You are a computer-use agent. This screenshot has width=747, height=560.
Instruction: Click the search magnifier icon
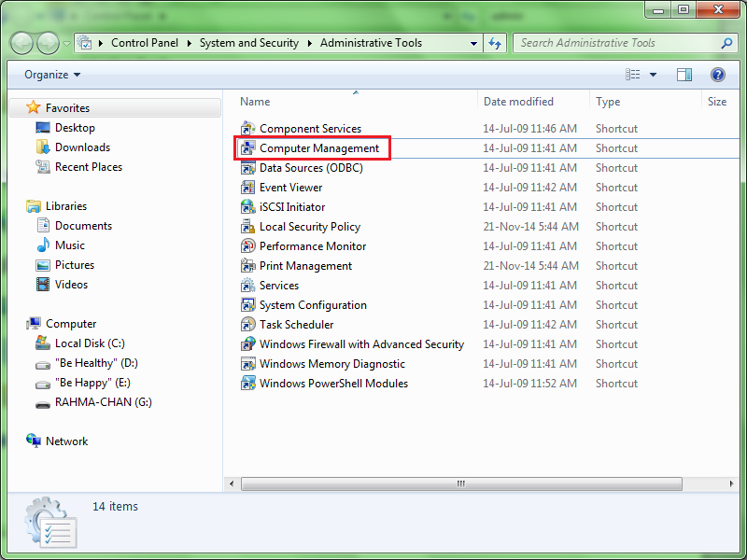726,43
